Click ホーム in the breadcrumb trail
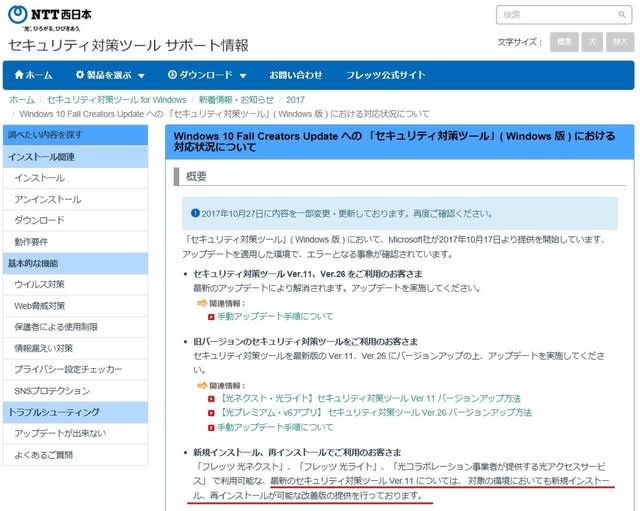The image size is (640, 511). (x=21, y=100)
